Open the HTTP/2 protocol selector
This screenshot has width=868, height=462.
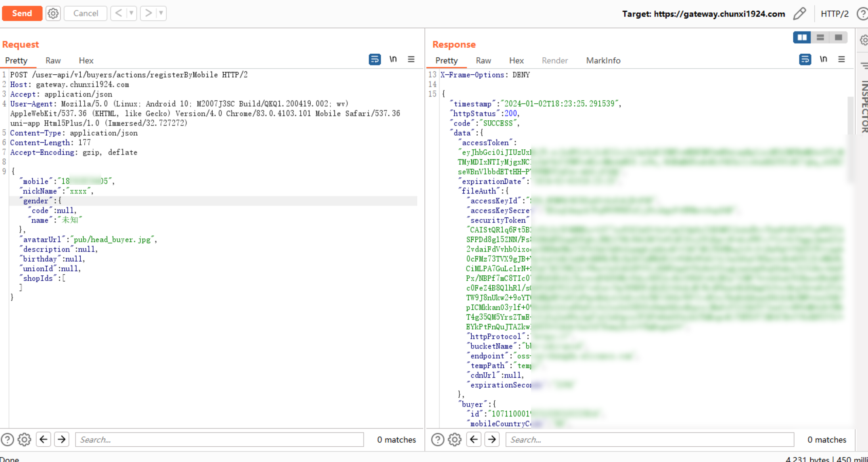(x=834, y=14)
